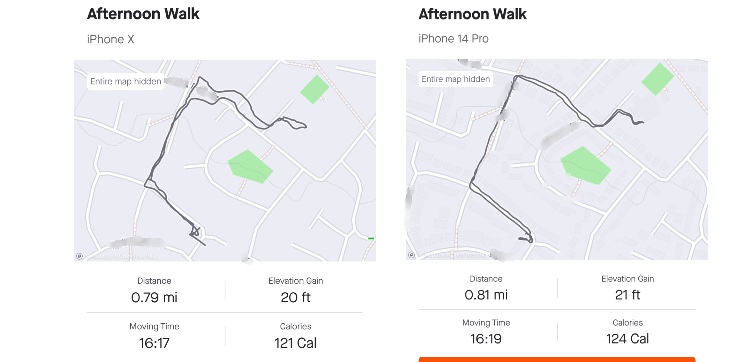The image size is (751, 362).
Task: Click the large green park on the iPhone X map
Action: (250, 166)
